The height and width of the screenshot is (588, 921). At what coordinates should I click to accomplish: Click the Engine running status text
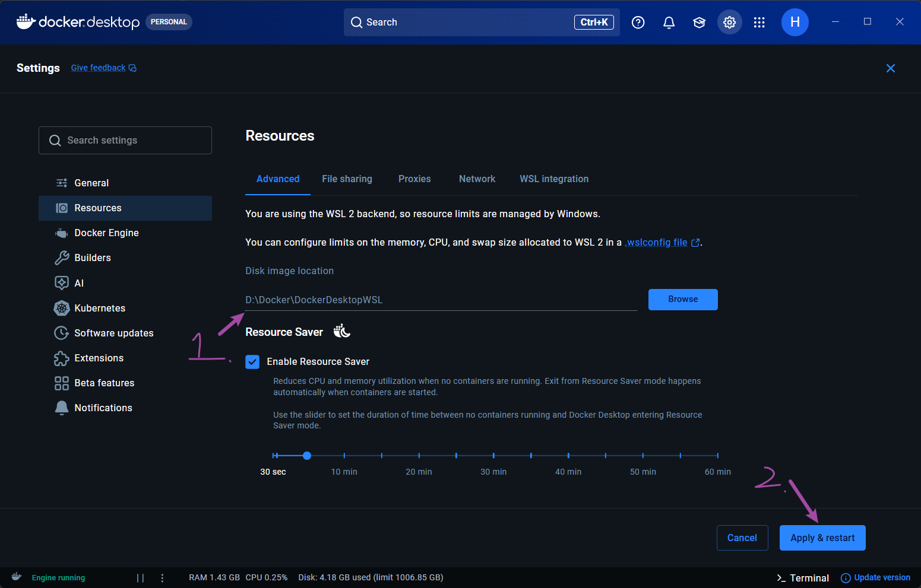coord(59,578)
